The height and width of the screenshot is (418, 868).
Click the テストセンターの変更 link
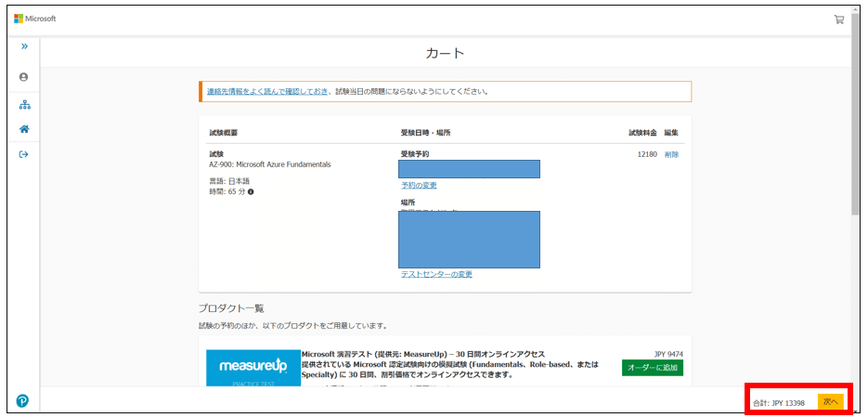coord(436,274)
